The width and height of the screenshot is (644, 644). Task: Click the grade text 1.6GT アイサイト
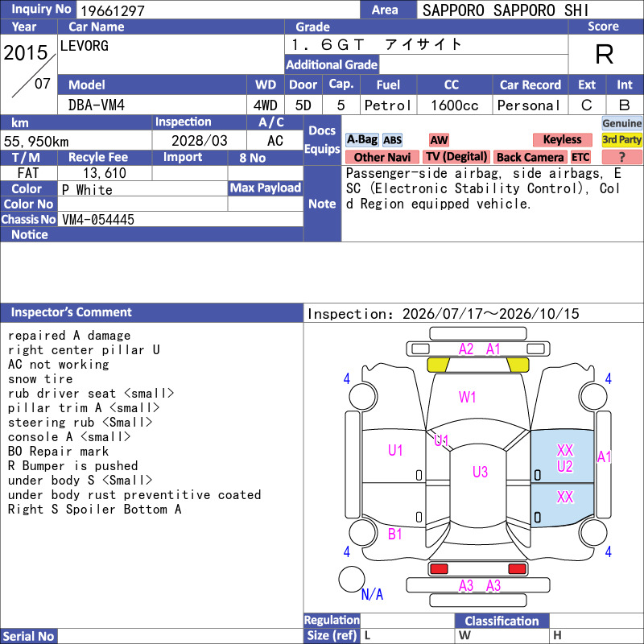376,44
